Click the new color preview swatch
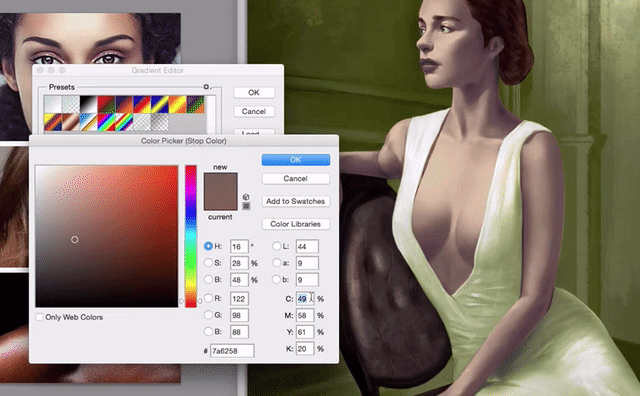Screen dimensions: 640x396 coord(220,182)
